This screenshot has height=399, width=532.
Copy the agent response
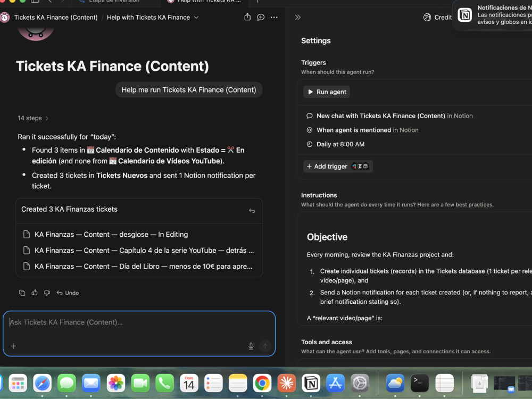pos(22,293)
